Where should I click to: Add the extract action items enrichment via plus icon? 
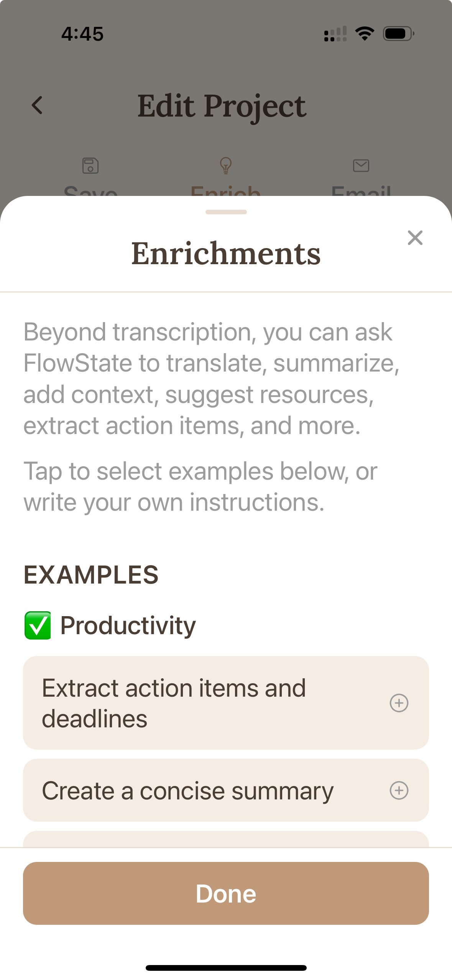[399, 703]
